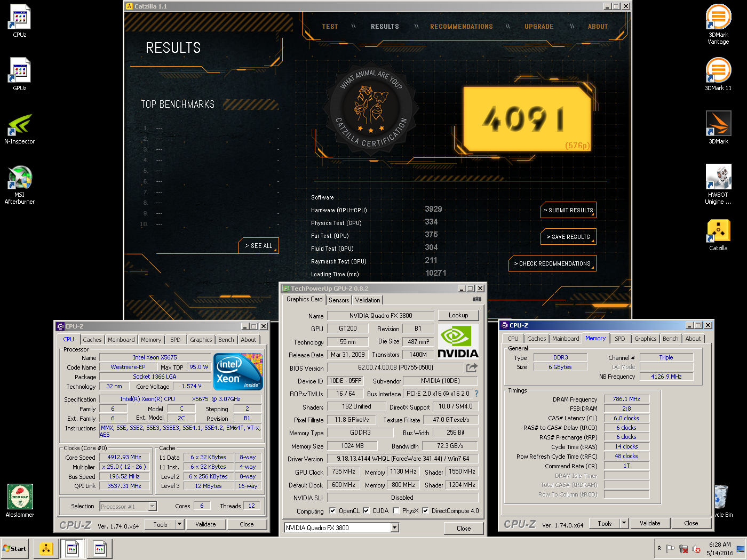
Task: Open the Recycle Bin icon
Action: [721, 500]
